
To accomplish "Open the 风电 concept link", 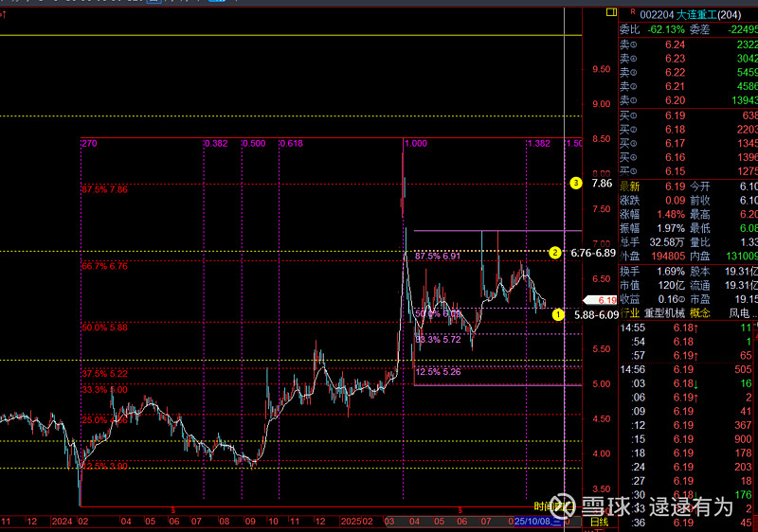I will click(739, 313).
